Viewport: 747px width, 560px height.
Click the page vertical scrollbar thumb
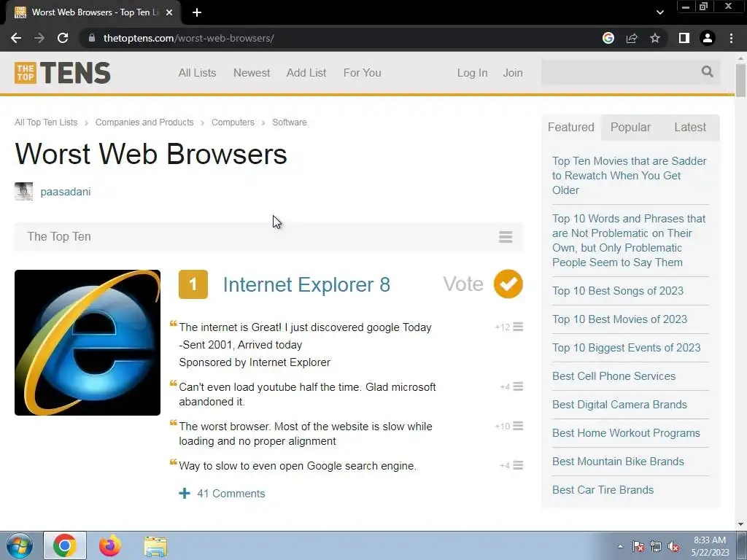tap(740, 80)
